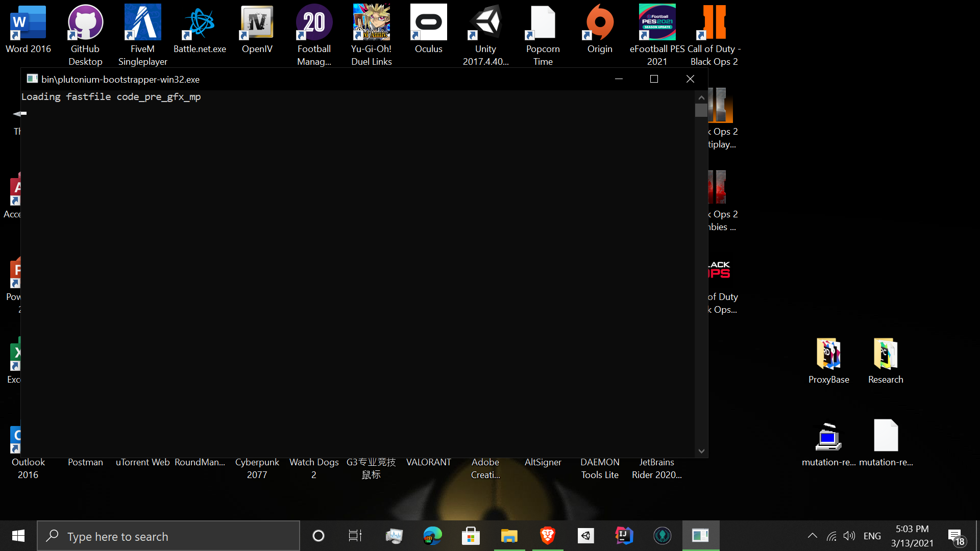Image resolution: width=980 pixels, height=551 pixels.
Task: Open Research folder
Action: [x=886, y=359]
